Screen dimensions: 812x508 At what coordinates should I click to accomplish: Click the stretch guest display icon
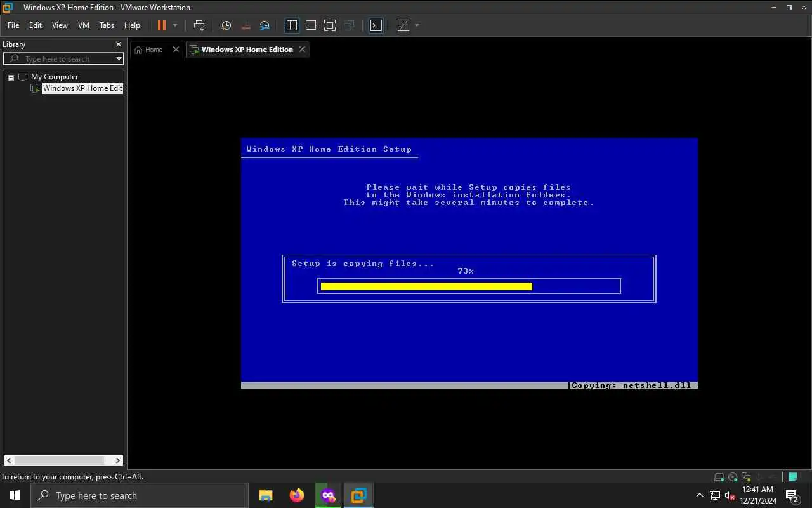click(x=403, y=25)
